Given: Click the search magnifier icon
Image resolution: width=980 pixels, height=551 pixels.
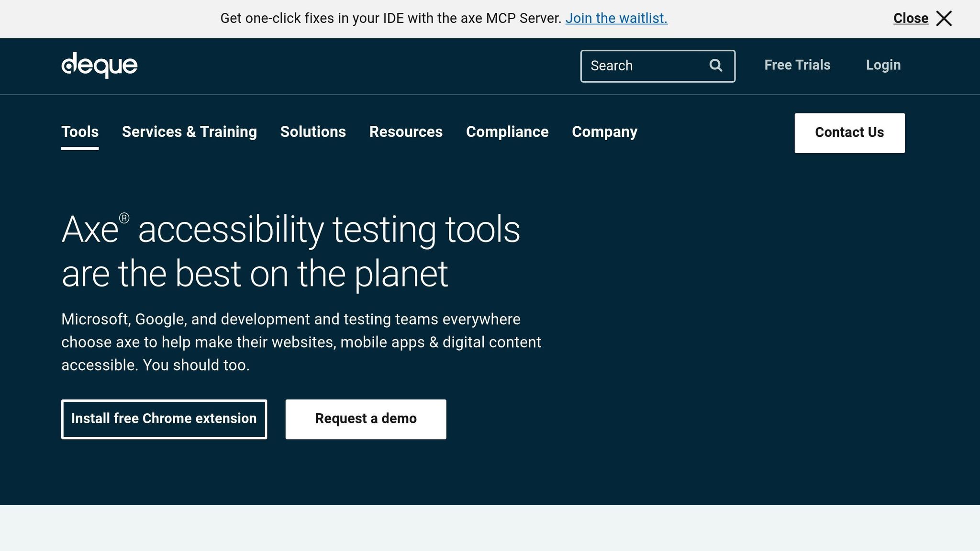Looking at the screenshot, I should 715,66.
